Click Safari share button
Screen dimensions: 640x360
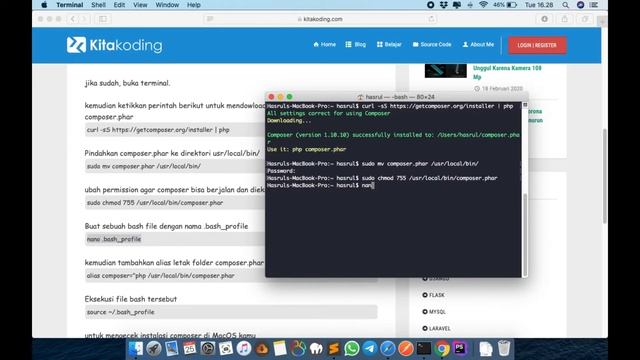pyautogui.click(x=564, y=19)
